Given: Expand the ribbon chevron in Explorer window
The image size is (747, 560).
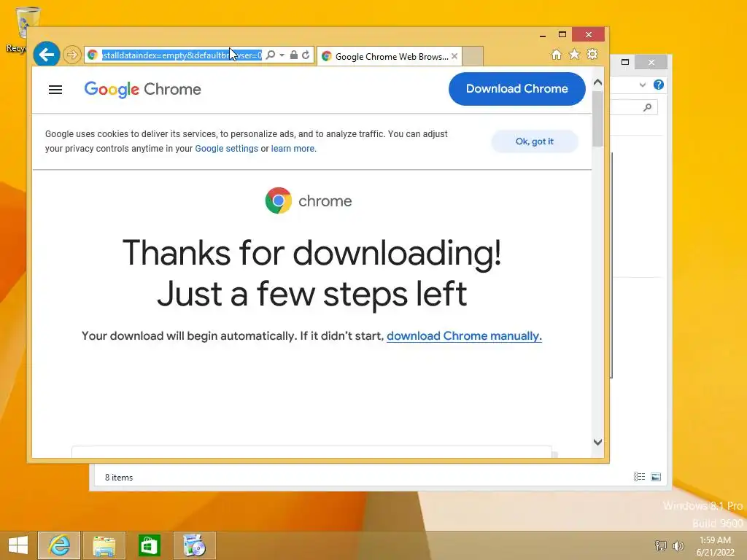Looking at the screenshot, I should tap(642, 85).
